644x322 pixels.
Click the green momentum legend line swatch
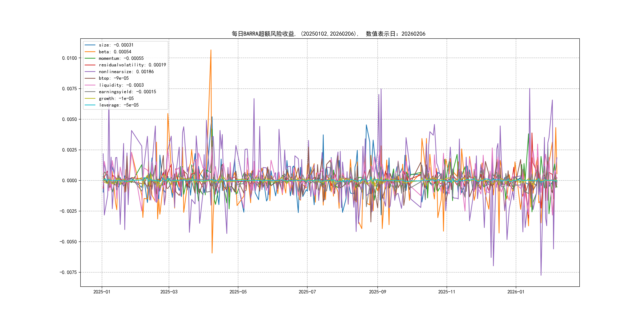(x=90, y=58)
